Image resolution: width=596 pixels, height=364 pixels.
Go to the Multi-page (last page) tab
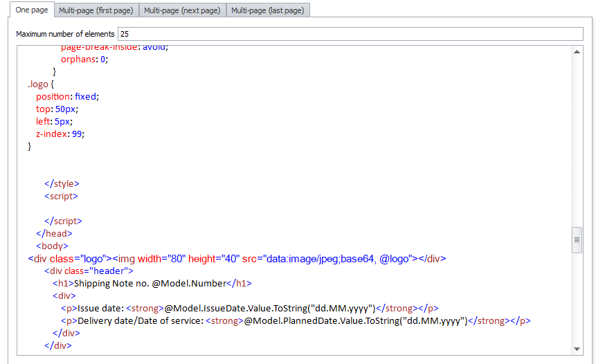[268, 10]
